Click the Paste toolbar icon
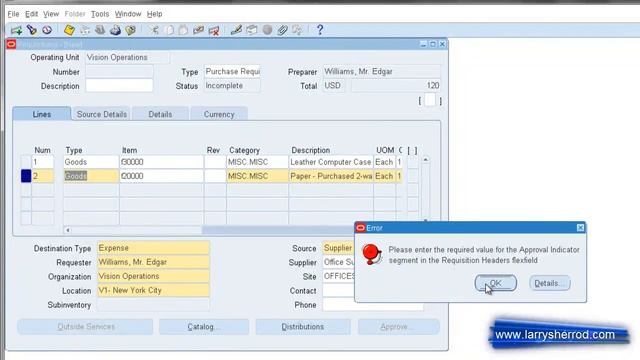This screenshot has height=360, width=640. [x=183, y=30]
